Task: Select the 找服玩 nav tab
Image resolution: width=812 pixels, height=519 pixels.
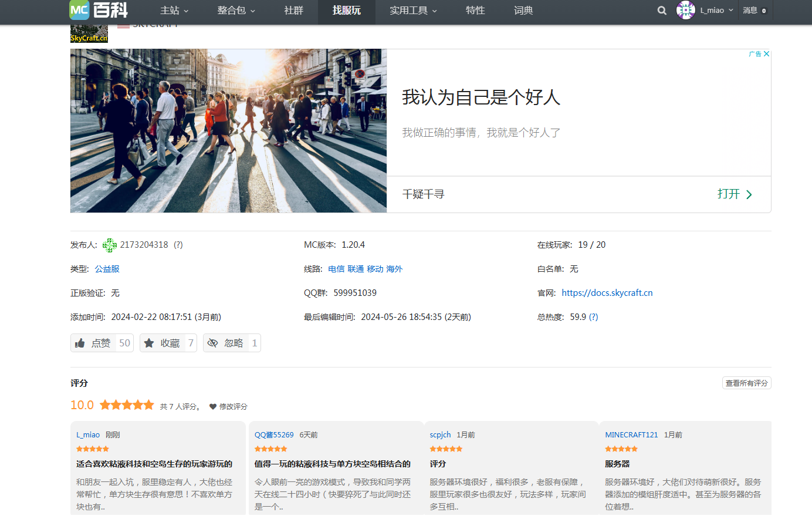Action: (347, 11)
